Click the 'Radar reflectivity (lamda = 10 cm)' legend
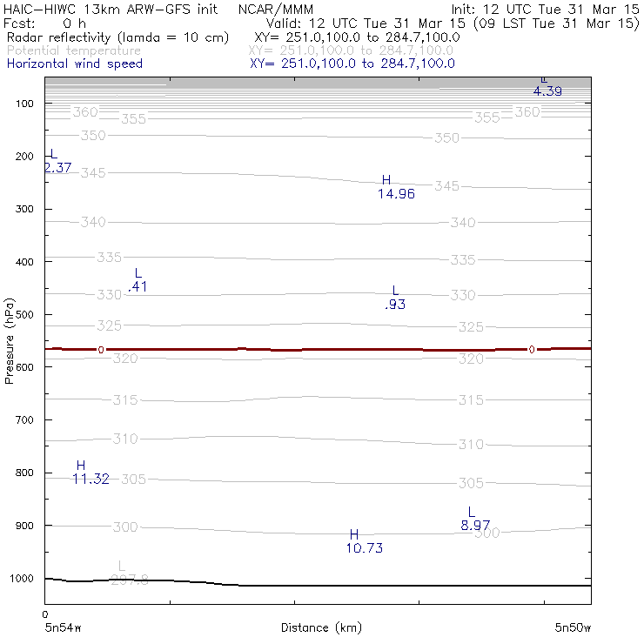Screen dimensions: 644x644 click(117, 37)
